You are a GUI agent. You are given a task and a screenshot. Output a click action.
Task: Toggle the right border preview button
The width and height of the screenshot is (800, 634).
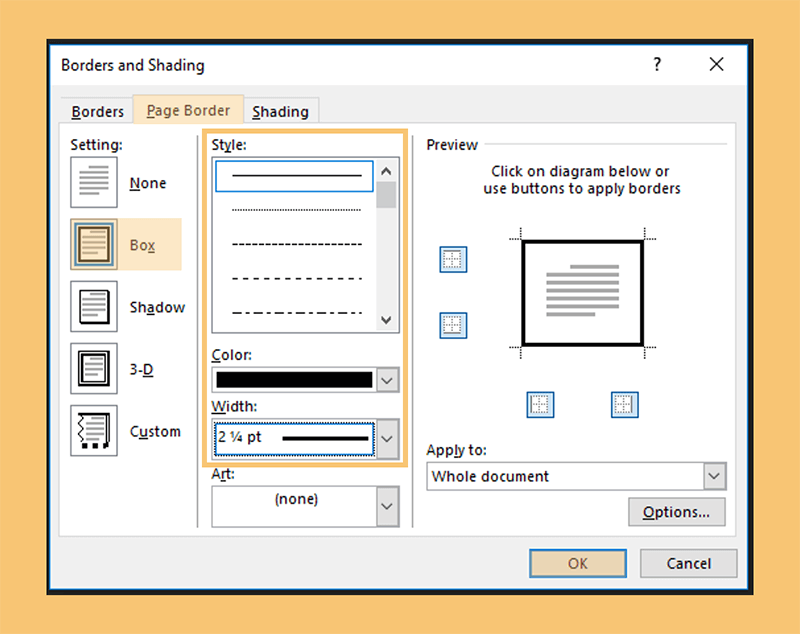[624, 404]
